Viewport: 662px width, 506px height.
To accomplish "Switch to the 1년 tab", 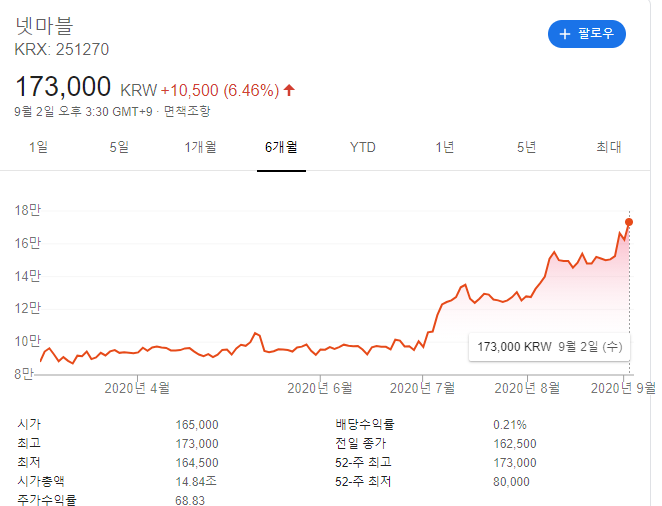I will pos(445,147).
